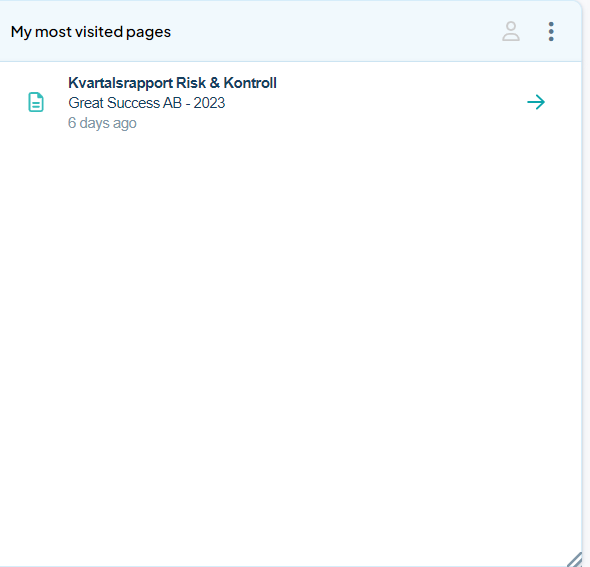The height and width of the screenshot is (567, 590).
Task: Toggle the personal view person icon
Action: [511, 32]
